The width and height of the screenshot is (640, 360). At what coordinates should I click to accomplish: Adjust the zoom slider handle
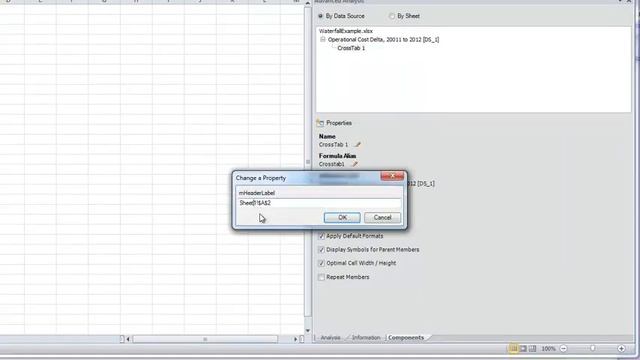[592, 349]
